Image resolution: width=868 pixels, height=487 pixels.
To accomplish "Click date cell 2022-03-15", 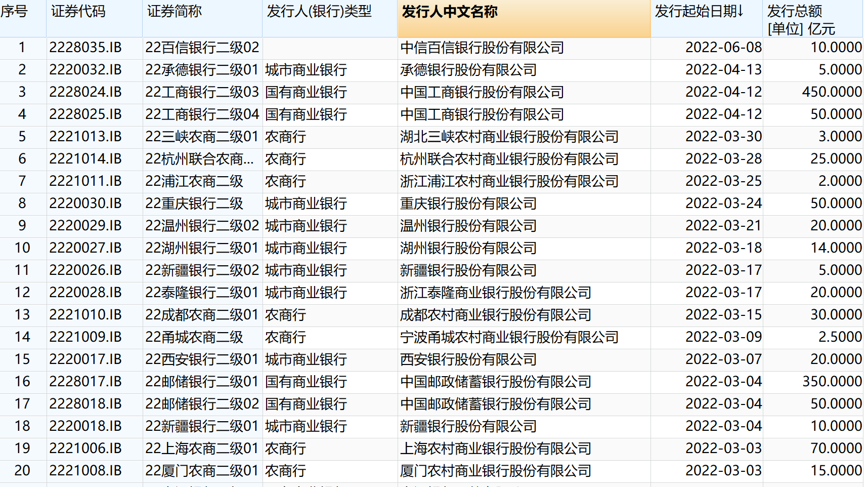I will [723, 315].
